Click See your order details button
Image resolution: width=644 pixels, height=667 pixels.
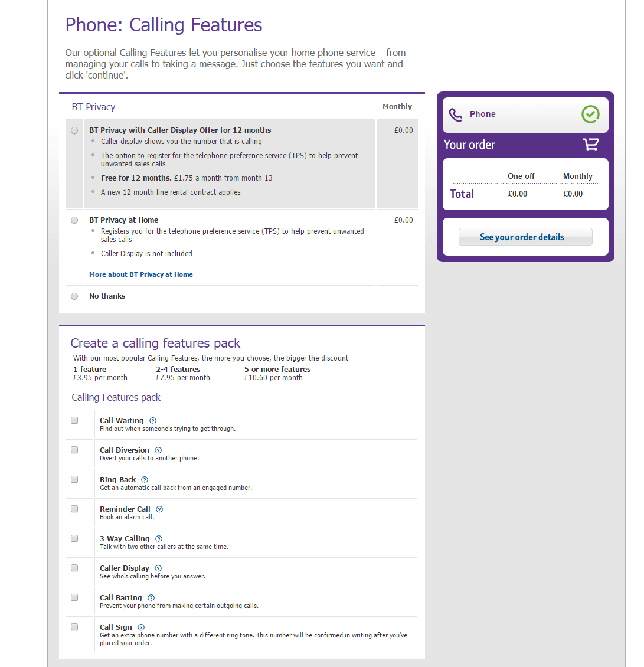pos(525,237)
